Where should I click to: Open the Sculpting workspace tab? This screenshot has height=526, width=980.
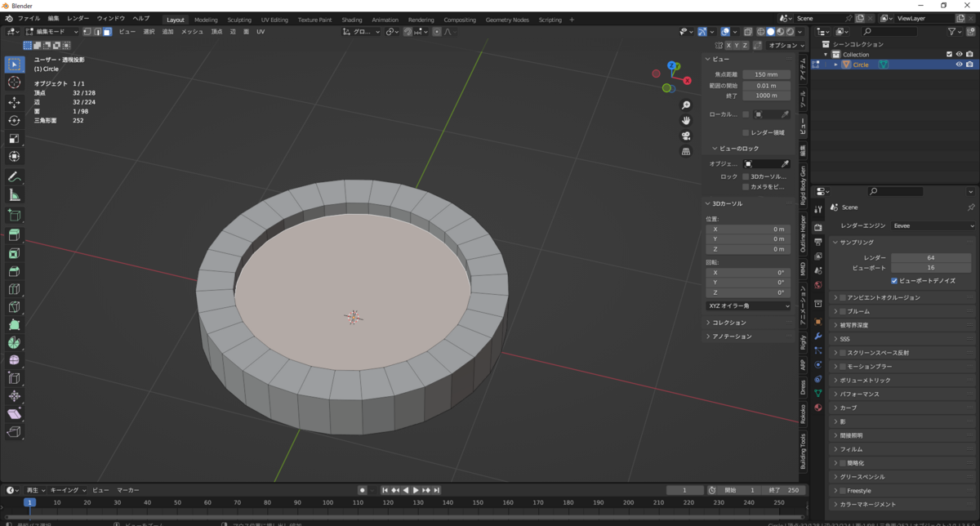[x=239, y=20]
